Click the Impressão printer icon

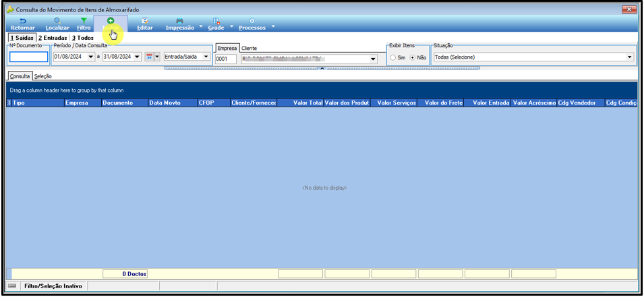pos(180,20)
